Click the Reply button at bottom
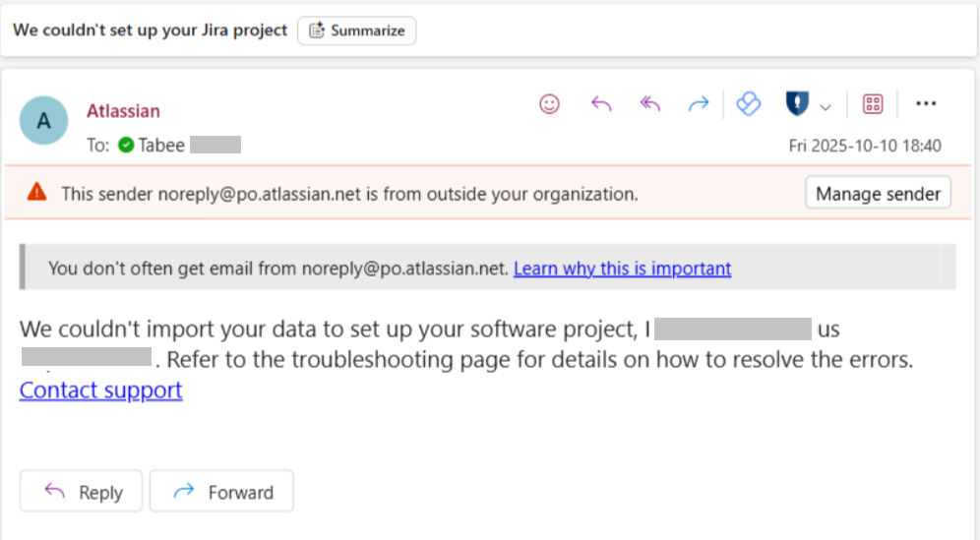 click(x=82, y=492)
